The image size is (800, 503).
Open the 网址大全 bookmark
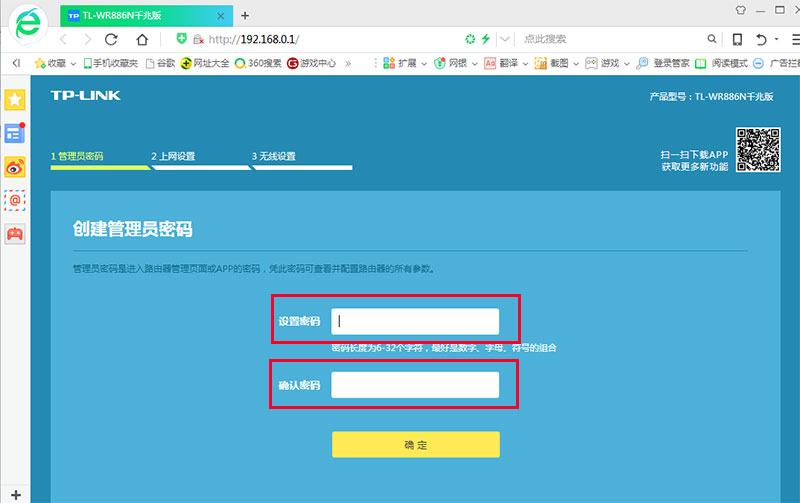205,63
